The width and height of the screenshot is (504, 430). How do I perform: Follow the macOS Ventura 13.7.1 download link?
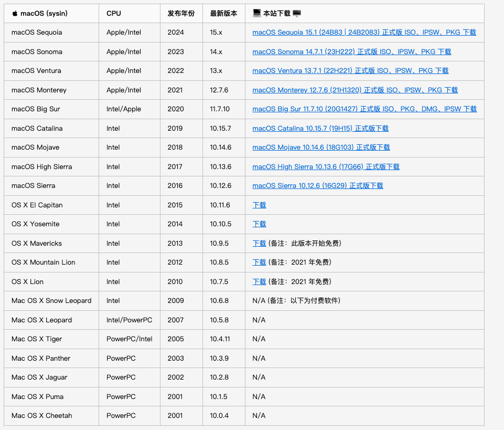[x=350, y=71]
